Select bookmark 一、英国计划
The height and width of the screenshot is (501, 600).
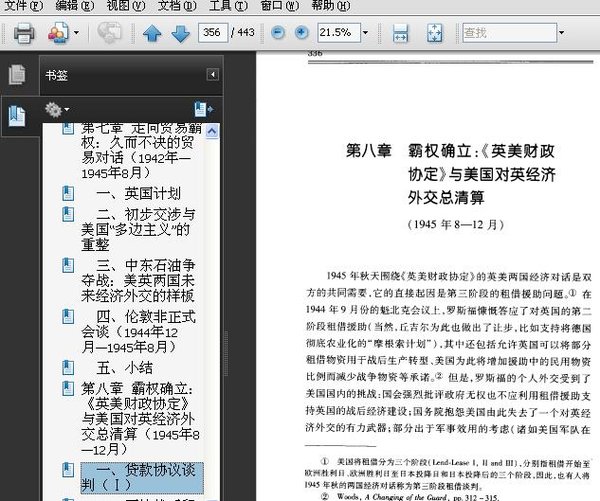click(x=138, y=194)
